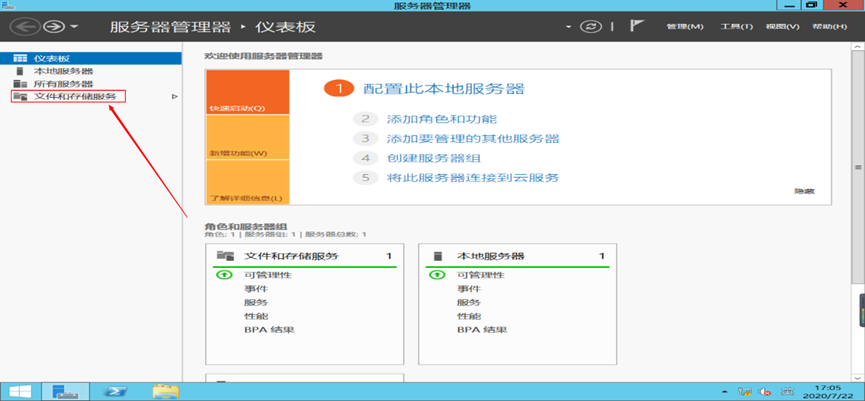The height and width of the screenshot is (401, 865).
Task: Click the 创建服务器组 link
Action: pyautogui.click(x=434, y=158)
